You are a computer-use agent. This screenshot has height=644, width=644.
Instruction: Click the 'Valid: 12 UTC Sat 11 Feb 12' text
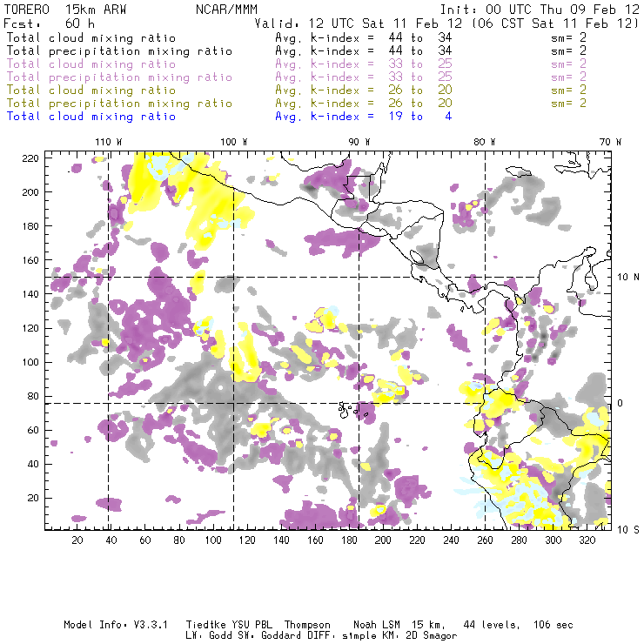tap(359, 23)
